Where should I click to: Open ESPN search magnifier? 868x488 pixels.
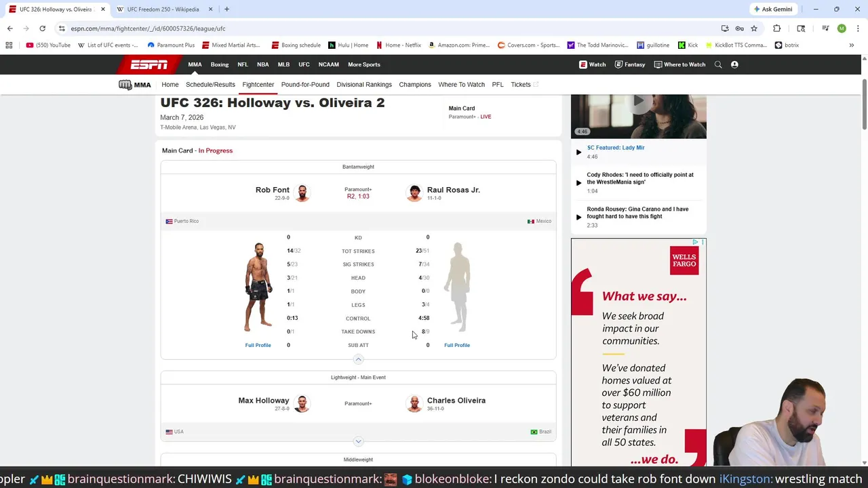718,64
